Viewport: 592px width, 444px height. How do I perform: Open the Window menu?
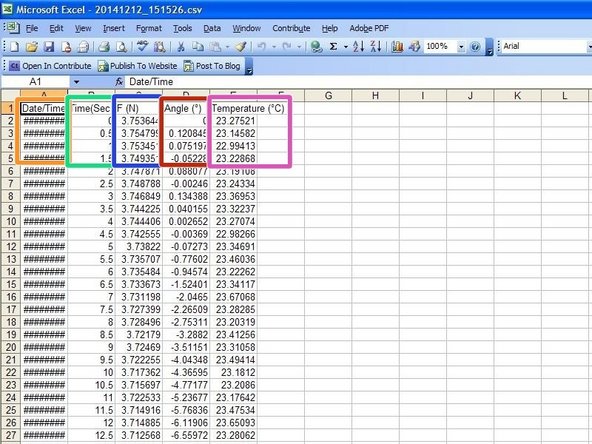tap(246, 28)
